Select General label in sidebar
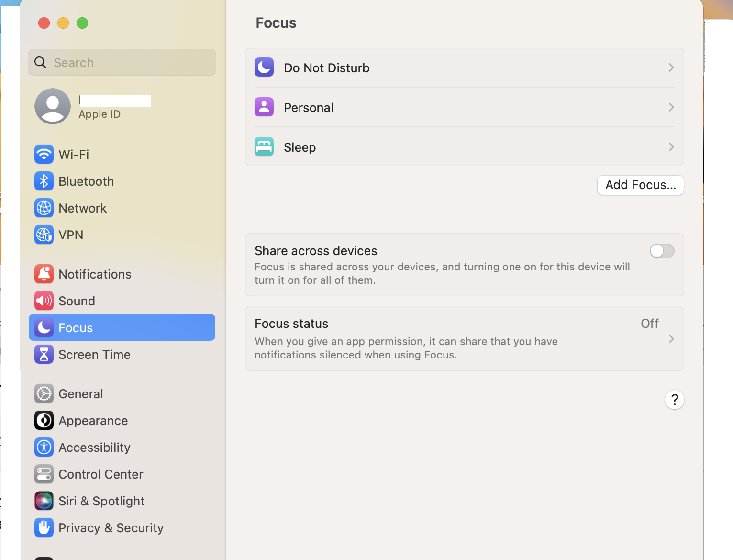Viewport: 733px width, 560px height. click(81, 394)
